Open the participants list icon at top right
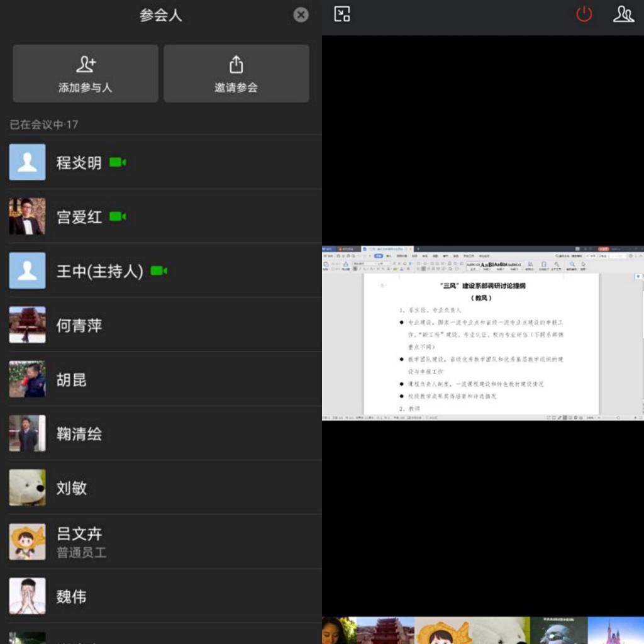 point(623,14)
